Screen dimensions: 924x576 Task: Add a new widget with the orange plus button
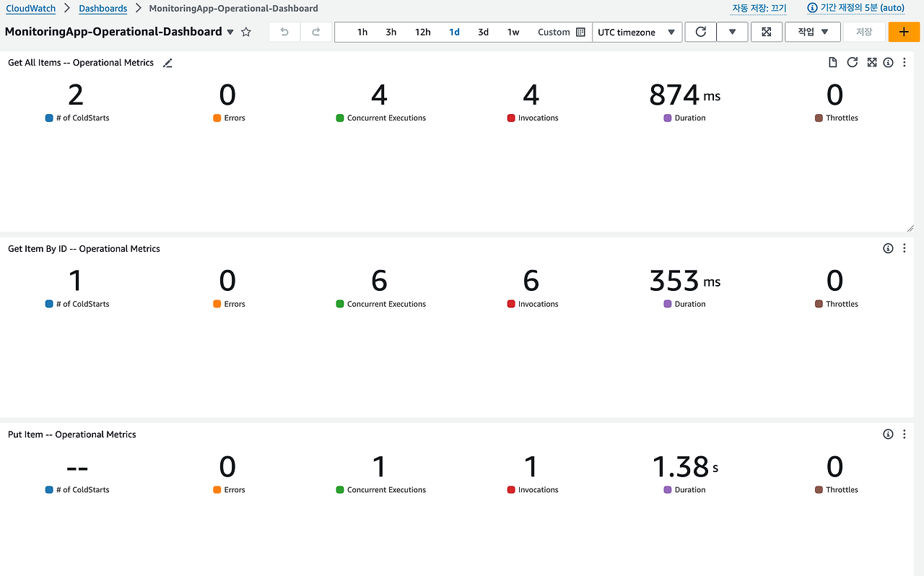point(904,32)
